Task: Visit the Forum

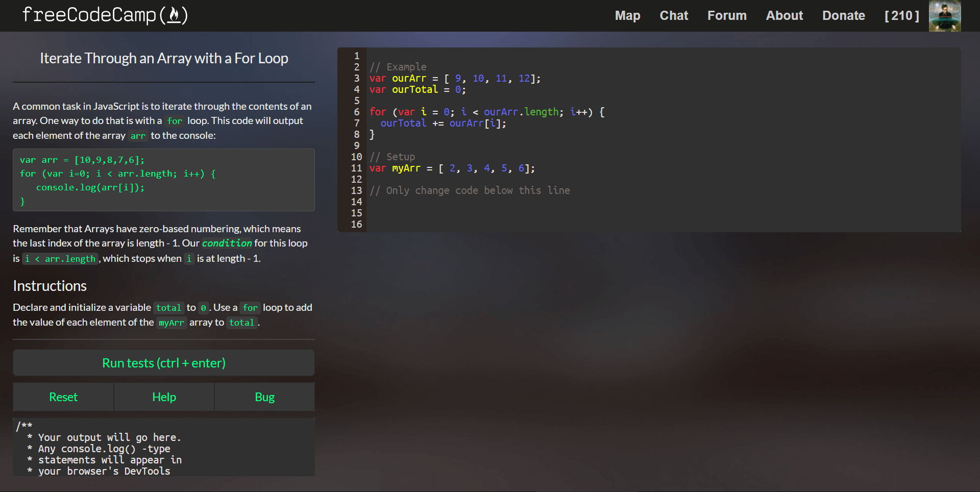Action: 727,15
